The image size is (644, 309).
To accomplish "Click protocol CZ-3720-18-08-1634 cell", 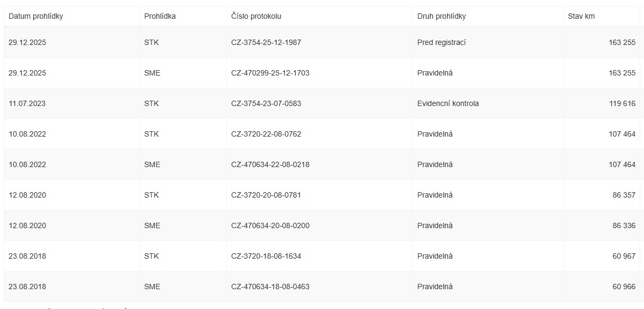I will [x=266, y=256].
